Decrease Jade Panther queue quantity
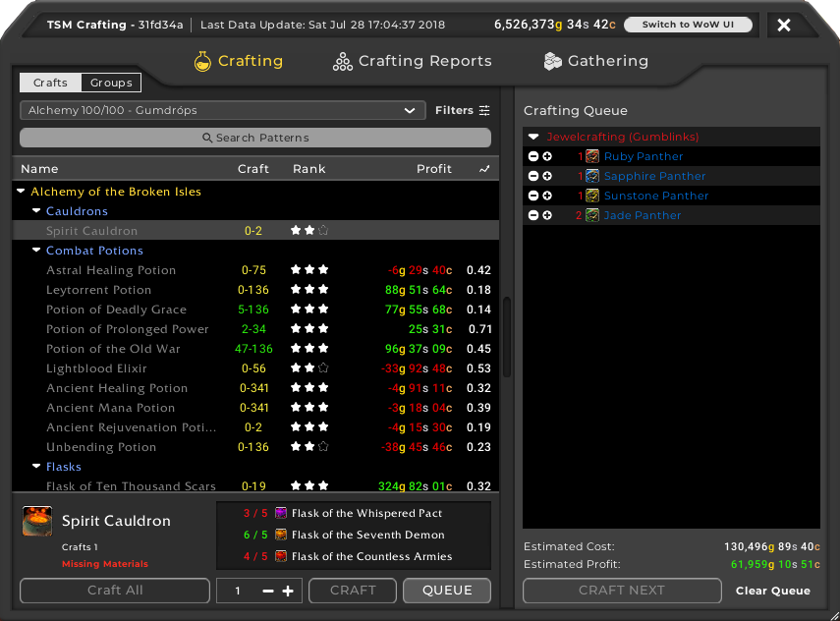 pos(533,215)
